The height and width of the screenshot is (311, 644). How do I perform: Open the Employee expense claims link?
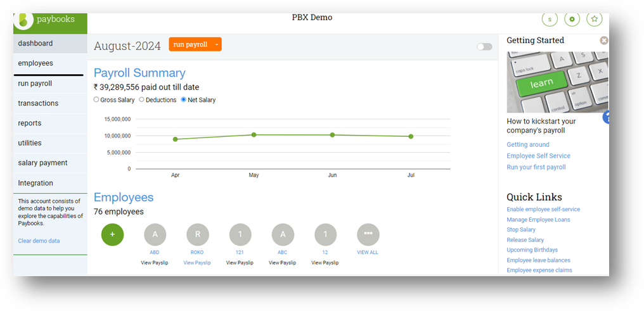point(539,270)
